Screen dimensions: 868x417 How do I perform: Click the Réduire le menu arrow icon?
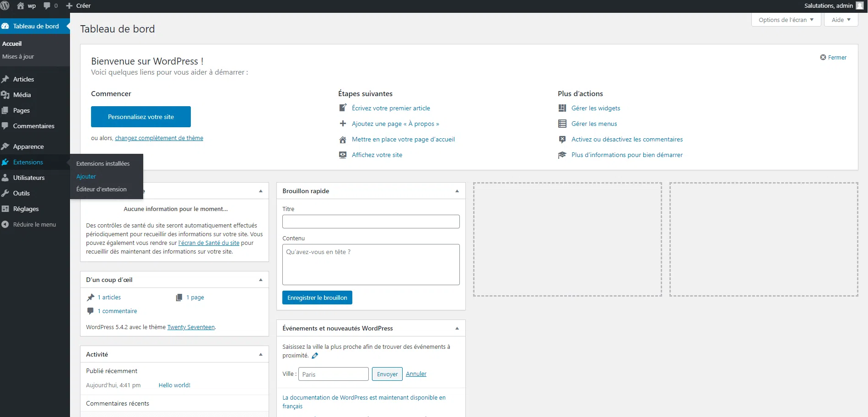click(x=5, y=224)
